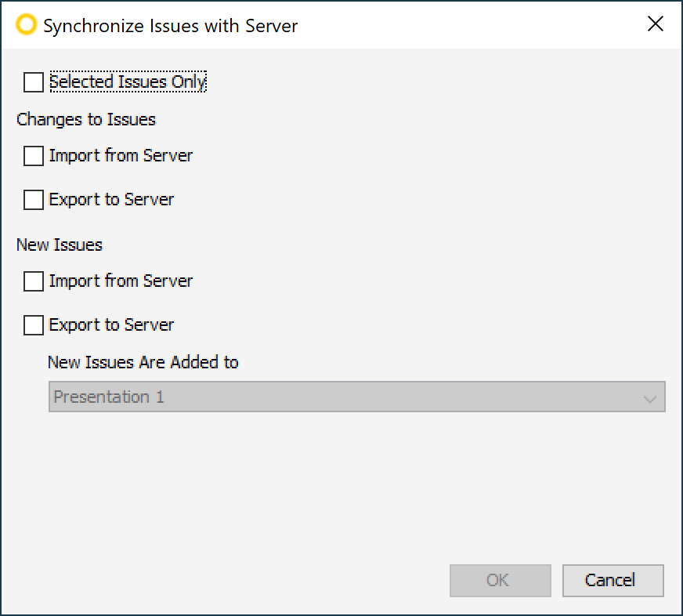Click the 'New Issues' section heading
683x616 pixels.
[x=60, y=245]
